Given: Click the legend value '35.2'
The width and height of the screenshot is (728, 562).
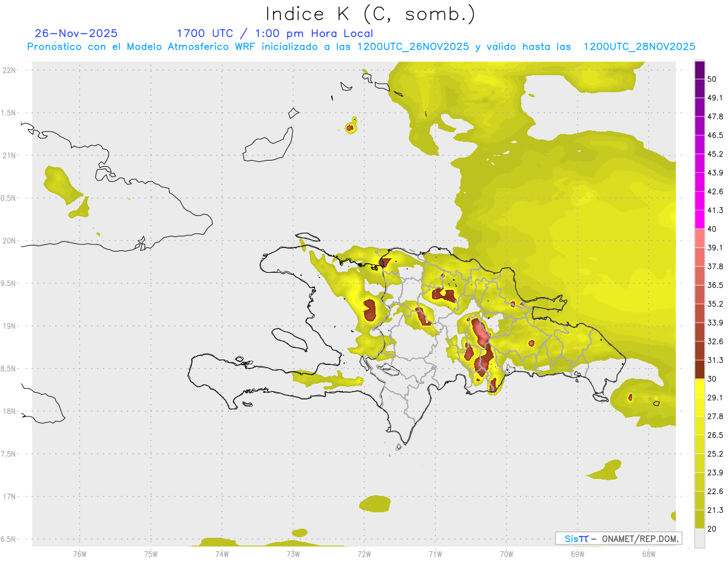Looking at the screenshot, I should click(x=715, y=304).
